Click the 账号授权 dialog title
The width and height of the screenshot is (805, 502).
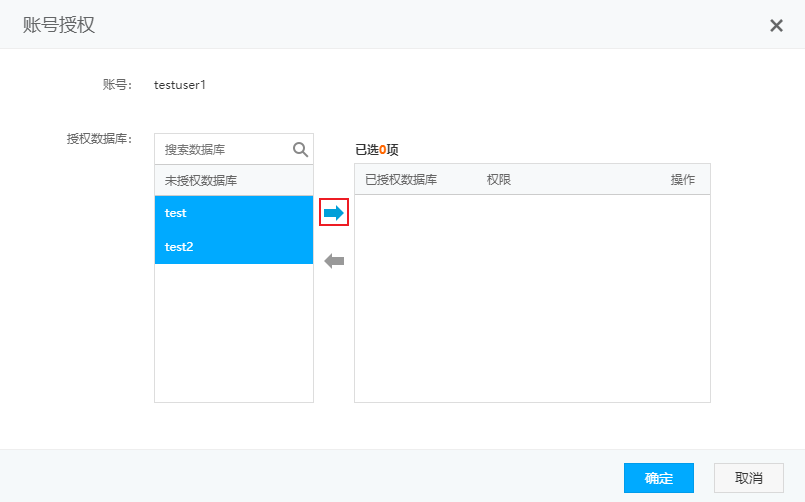pyautogui.click(x=59, y=25)
